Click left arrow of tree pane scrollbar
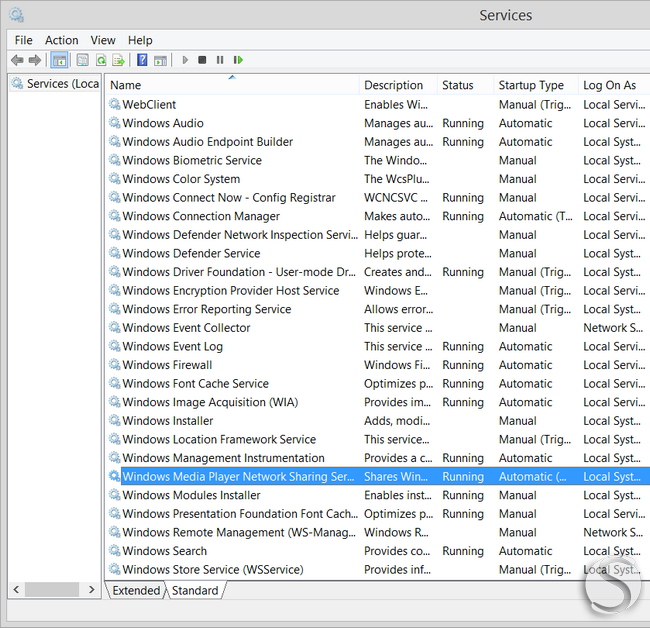 (16, 589)
